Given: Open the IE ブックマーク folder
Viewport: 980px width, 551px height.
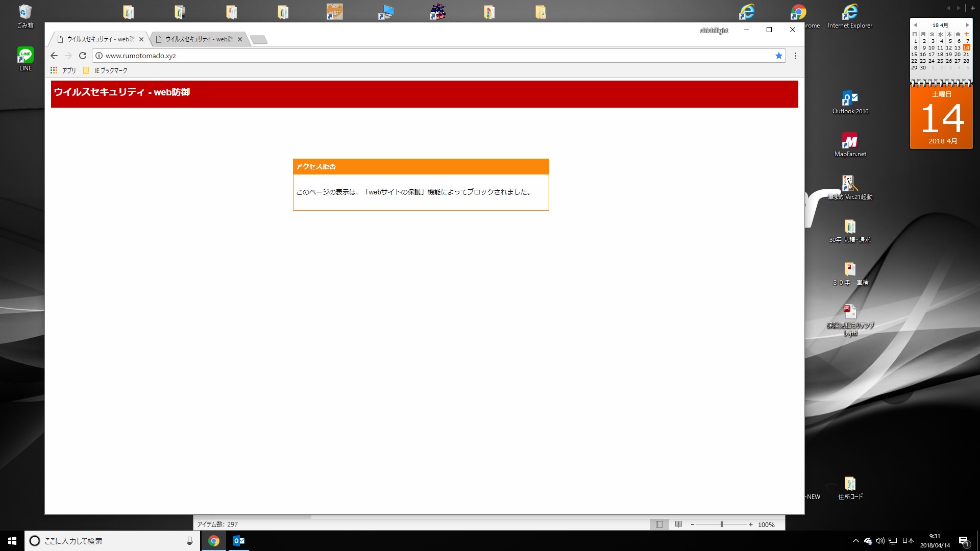Looking at the screenshot, I should pos(106,70).
